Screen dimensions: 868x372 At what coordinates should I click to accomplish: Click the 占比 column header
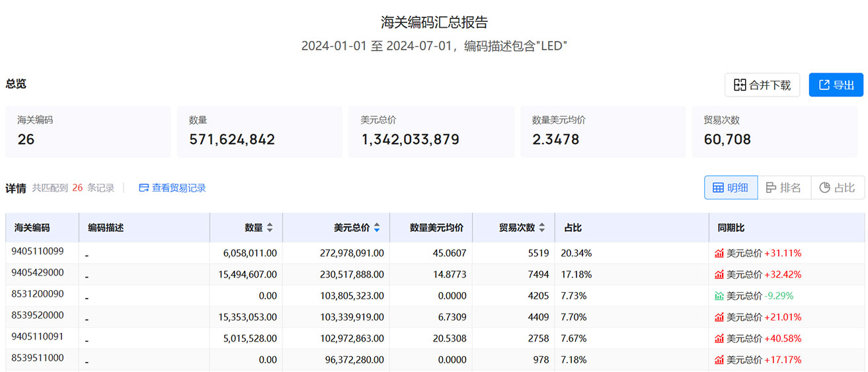631,227
